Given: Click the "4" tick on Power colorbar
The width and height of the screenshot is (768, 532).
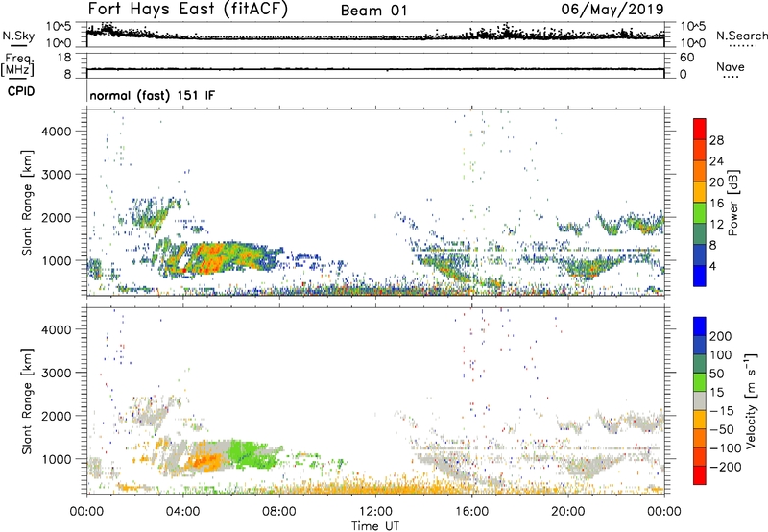Looking at the screenshot, I should coord(713,266).
